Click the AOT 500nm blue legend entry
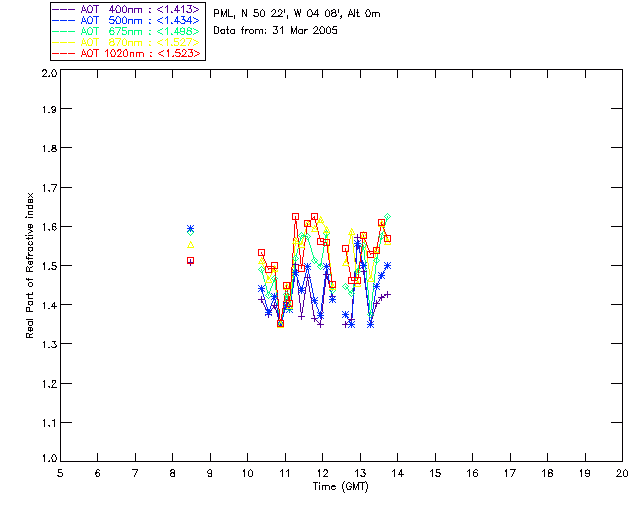 tap(126, 20)
